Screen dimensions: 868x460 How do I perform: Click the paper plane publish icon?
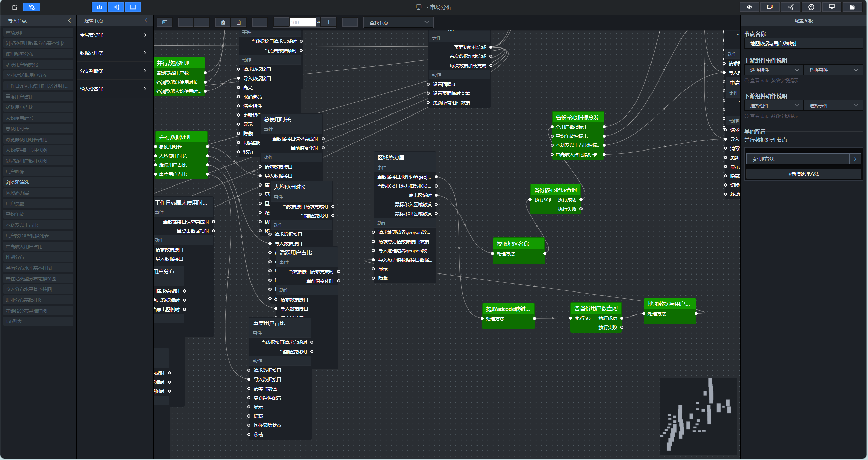[x=791, y=7]
